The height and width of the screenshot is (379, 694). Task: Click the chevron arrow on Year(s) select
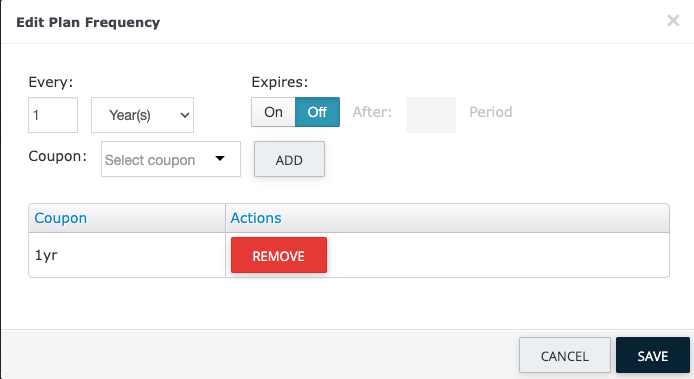click(185, 116)
